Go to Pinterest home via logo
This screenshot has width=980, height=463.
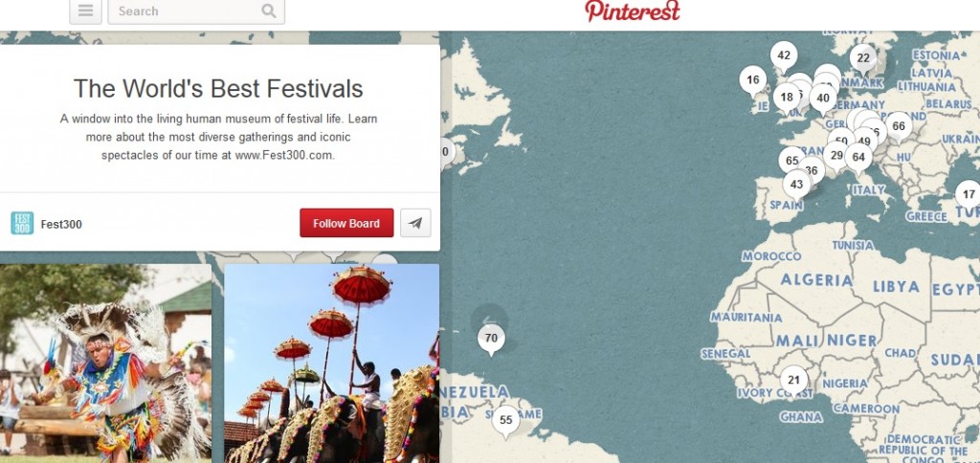click(633, 11)
